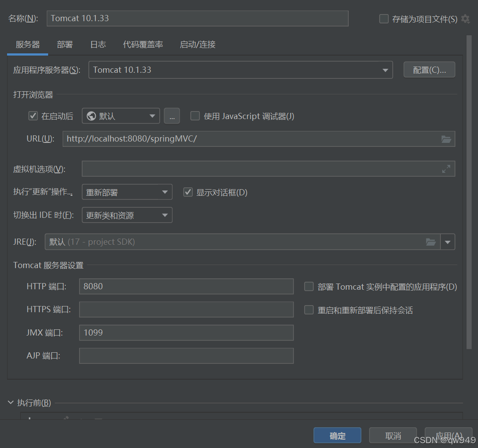The height and width of the screenshot is (448, 478).
Task: Click the 确定 button
Action: pyautogui.click(x=337, y=436)
